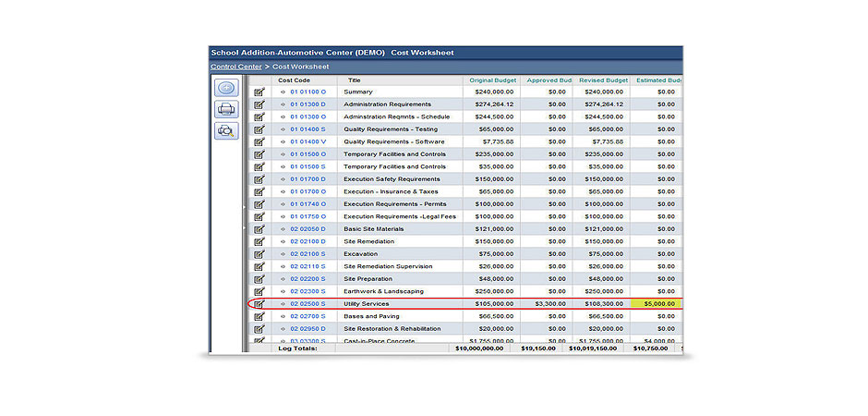Click the Add new item icon
The width and height of the screenshot is (868, 416).
tap(226, 88)
